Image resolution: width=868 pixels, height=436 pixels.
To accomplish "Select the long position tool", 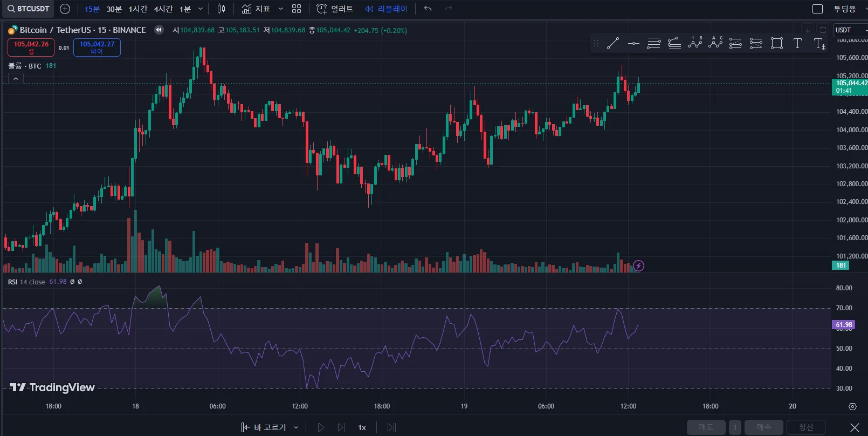I will point(736,43).
